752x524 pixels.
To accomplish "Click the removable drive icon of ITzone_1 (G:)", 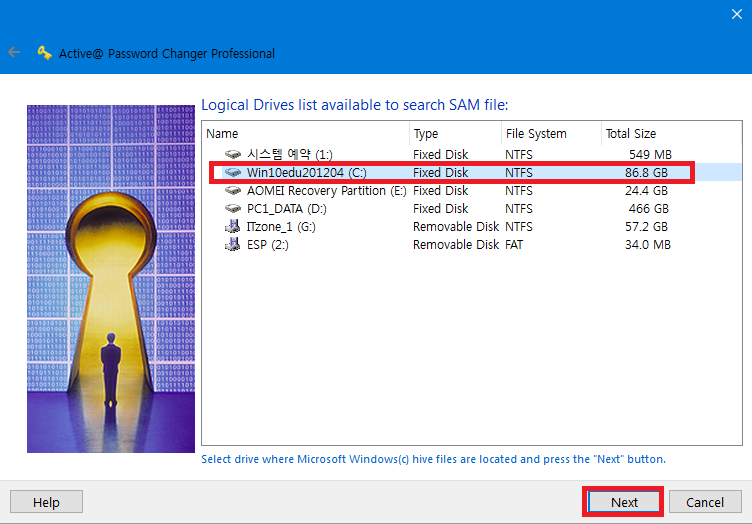I will coord(233,226).
